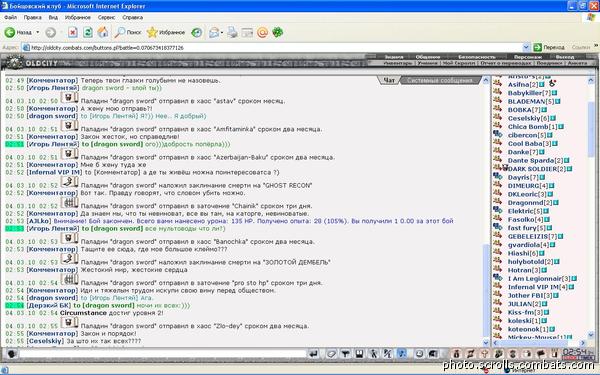Click the smiley icon left of chat input
Image resolution: width=600 pixels, height=375 pixels.
click(x=11, y=354)
